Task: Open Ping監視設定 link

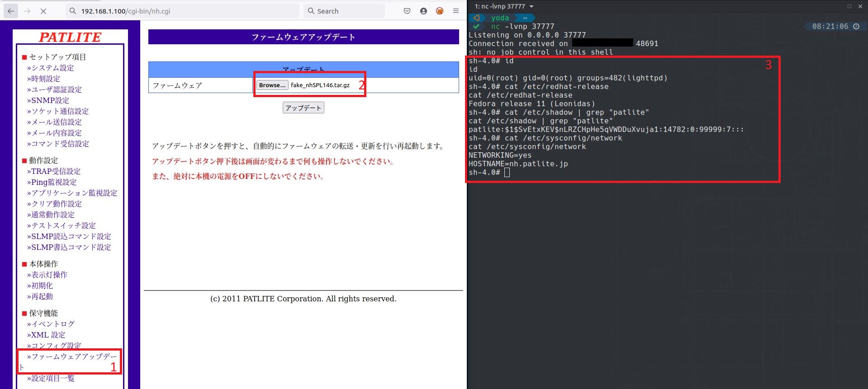Action: click(x=52, y=182)
